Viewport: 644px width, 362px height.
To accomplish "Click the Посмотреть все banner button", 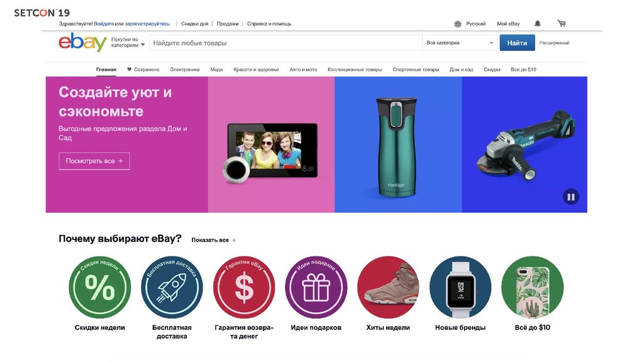I will tap(94, 161).
